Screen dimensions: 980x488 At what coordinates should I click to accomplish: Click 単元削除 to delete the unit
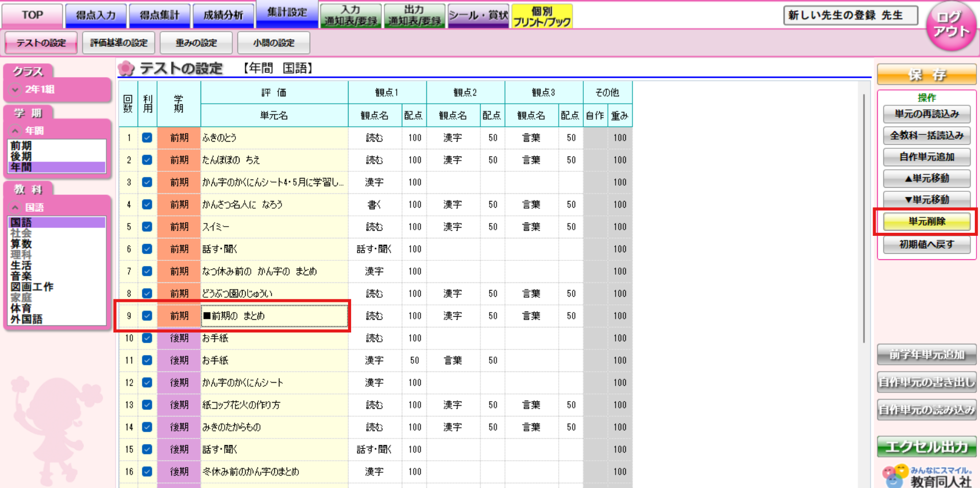pyautogui.click(x=926, y=221)
